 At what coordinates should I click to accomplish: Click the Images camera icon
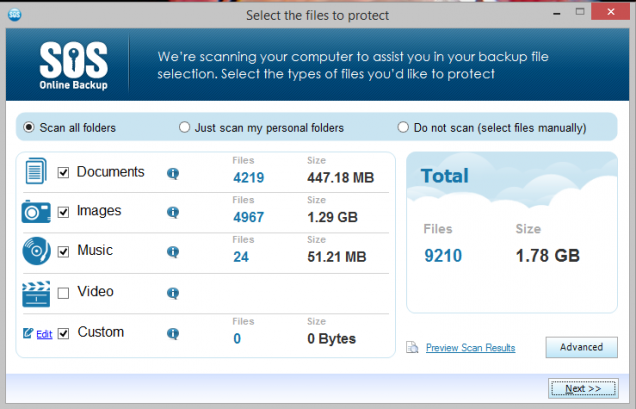[x=36, y=212]
